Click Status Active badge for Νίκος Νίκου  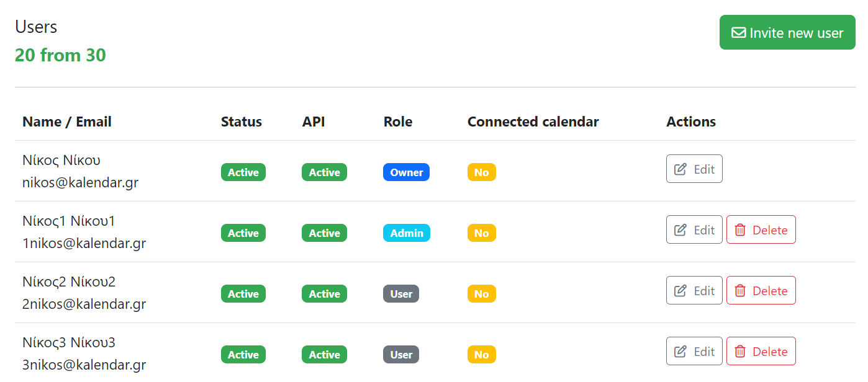[243, 172]
